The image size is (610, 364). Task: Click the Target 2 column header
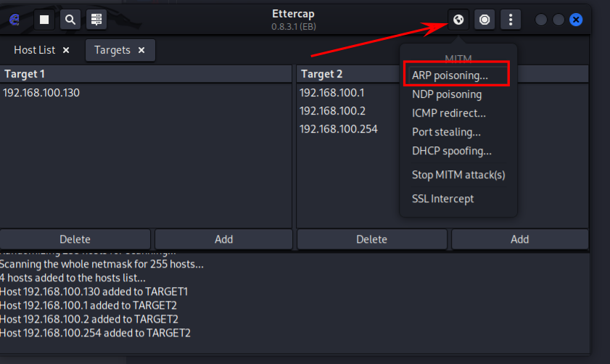[x=348, y=74]
